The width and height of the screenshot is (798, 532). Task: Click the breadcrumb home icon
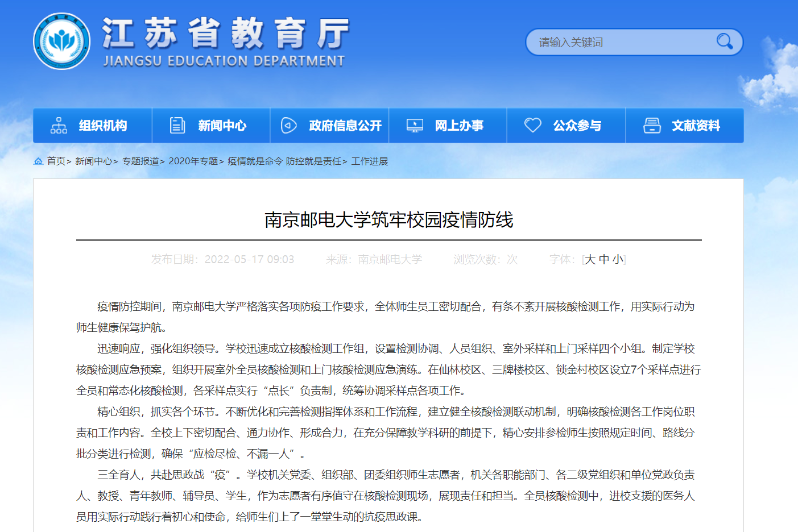point(39,161)
